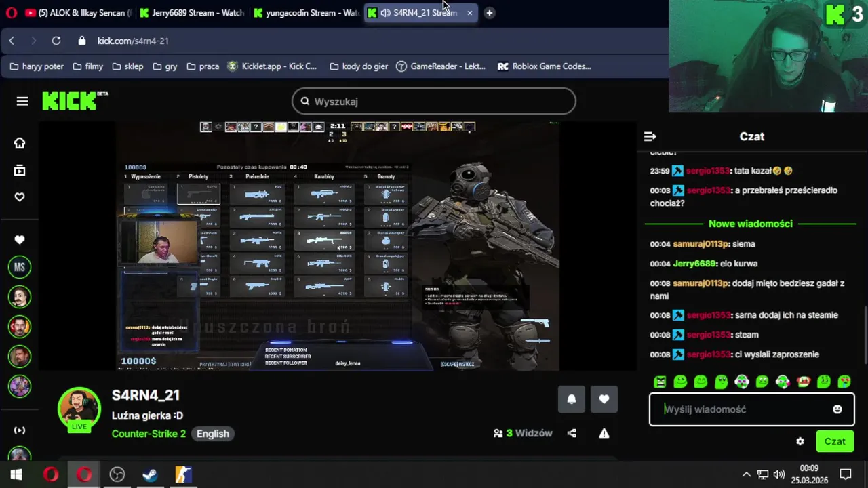The width and height of the screenshot is (868, 488).
Task: Follow S4RN4_21 with heart button
Action: coord(604,399)
